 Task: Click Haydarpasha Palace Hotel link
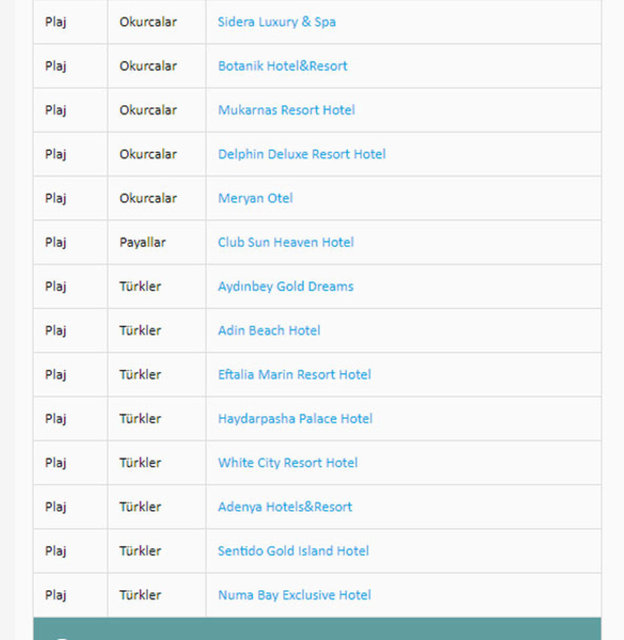pos(295,418)
